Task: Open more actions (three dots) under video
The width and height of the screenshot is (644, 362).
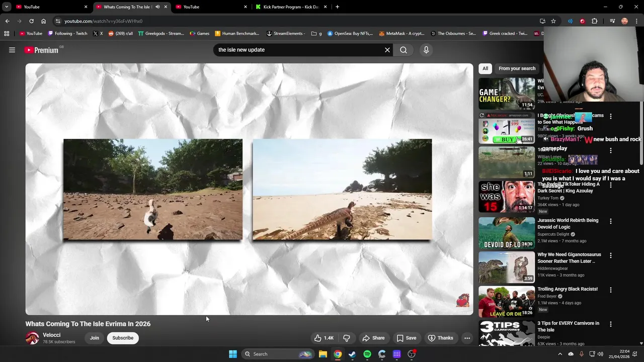Action: click(467, 338)
